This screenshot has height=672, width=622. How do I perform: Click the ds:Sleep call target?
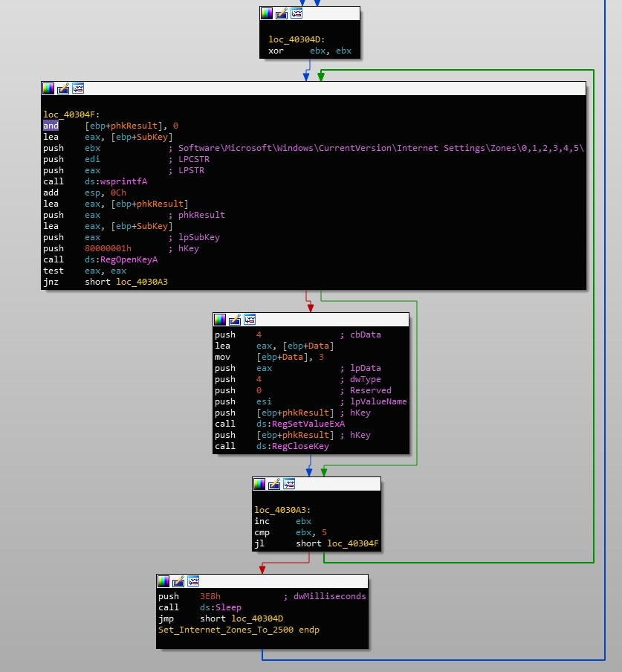coord(221,607)
